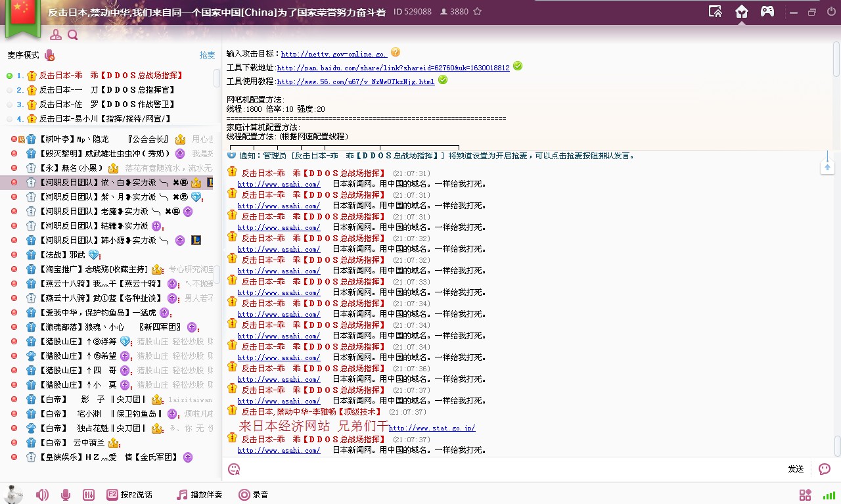This screenshot has width=841, height=504.
Task: Open the emoji picker in chat input
Action: (x=234, y=469)
